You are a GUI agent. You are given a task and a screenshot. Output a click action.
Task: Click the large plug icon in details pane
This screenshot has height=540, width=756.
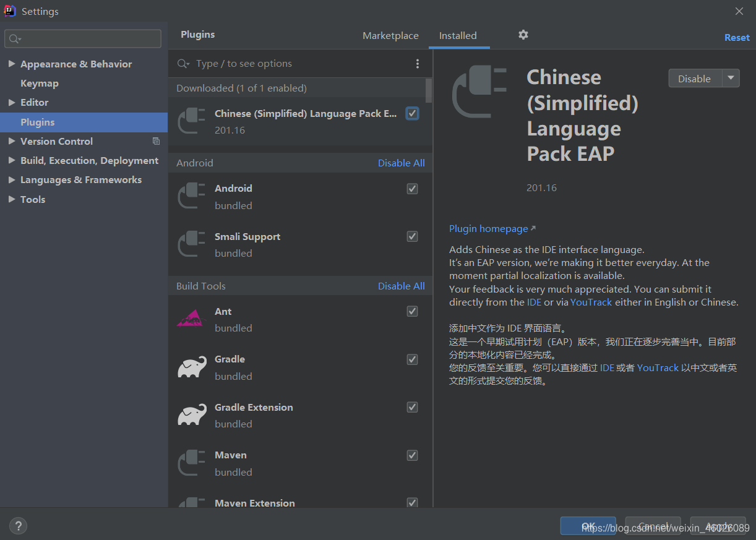479,93
